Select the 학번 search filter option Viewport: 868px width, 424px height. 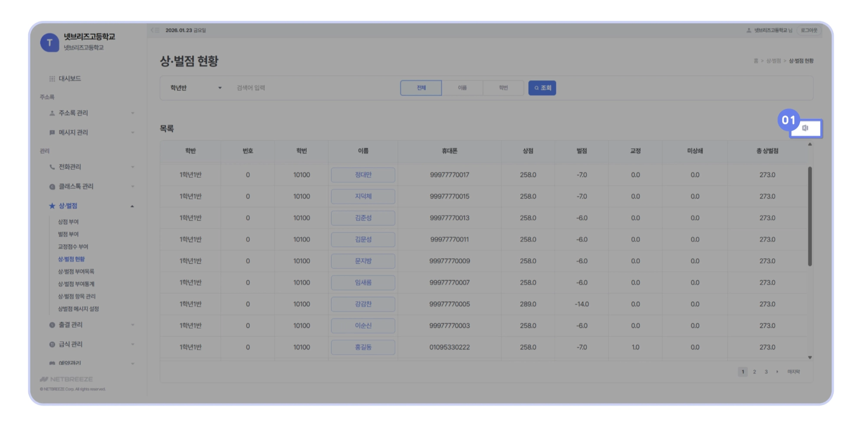click(x=503, y=88)
